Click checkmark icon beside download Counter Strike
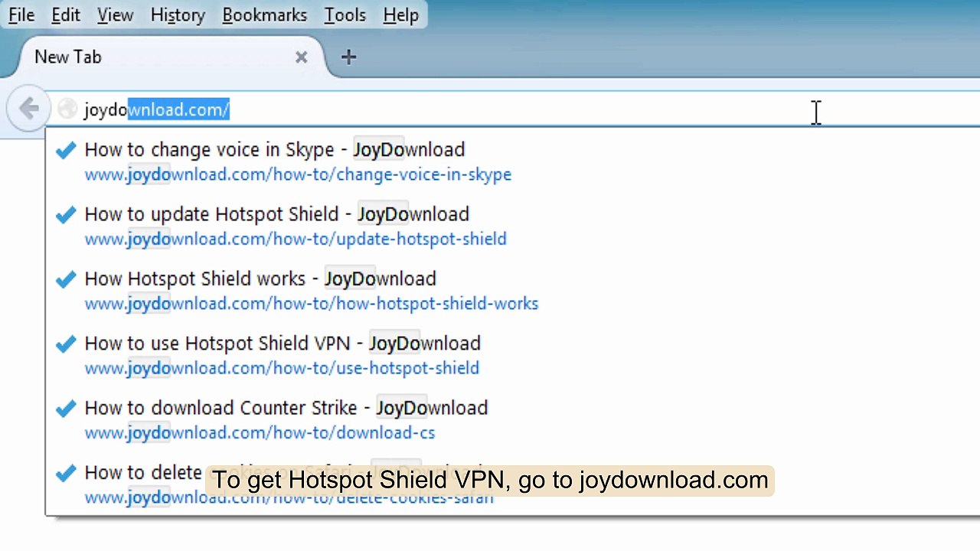The height and width of the screenshot is (551, 980). (x=66, y=408)
